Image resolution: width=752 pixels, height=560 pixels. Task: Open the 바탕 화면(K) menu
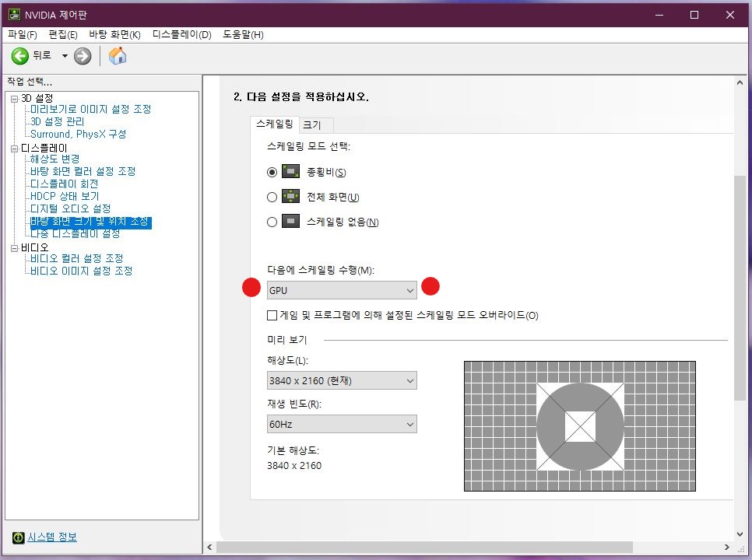point(114,34)
